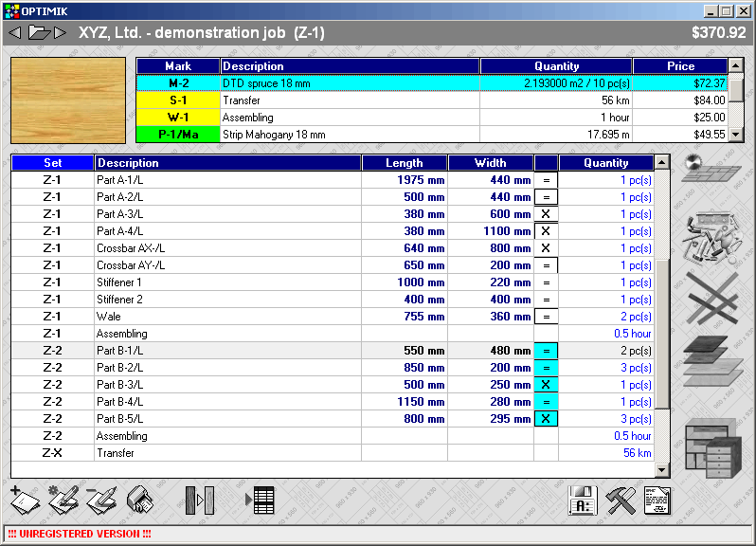Click the printer icon
This screenshot has height=546, width=756.
coord(140,499)
